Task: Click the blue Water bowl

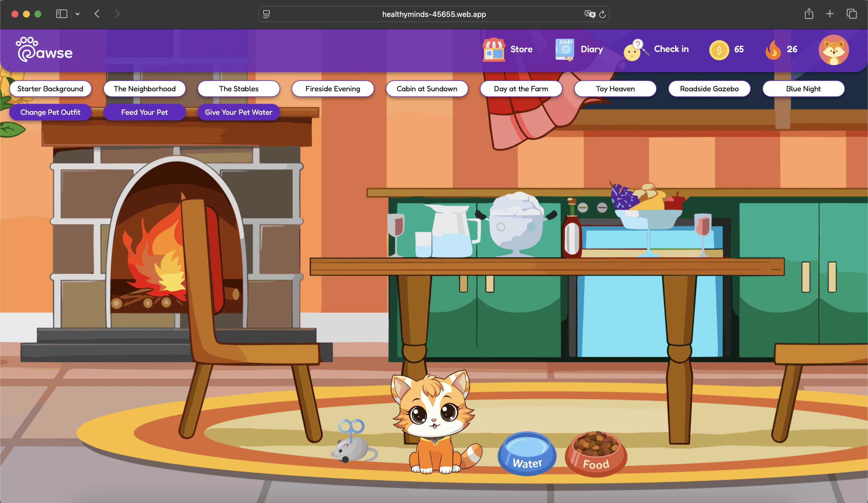Action: tap(527, 454)
